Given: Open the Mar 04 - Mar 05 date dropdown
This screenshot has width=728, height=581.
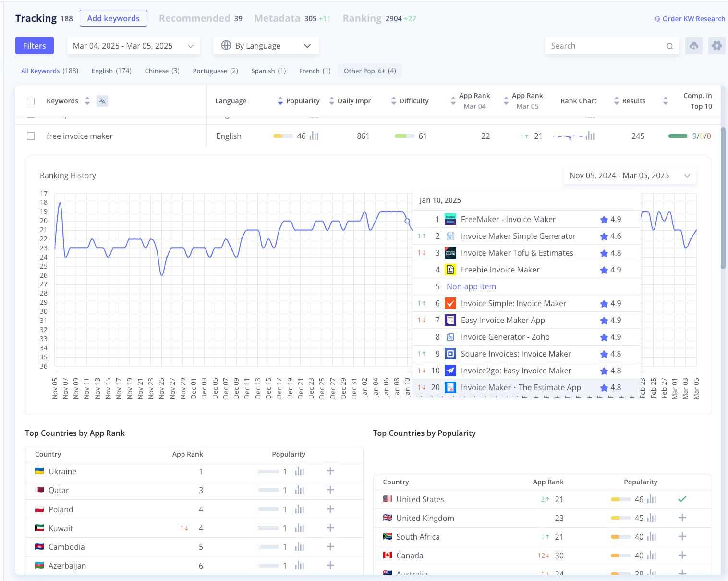Looking at the screenshot, I should click(133, 46).
